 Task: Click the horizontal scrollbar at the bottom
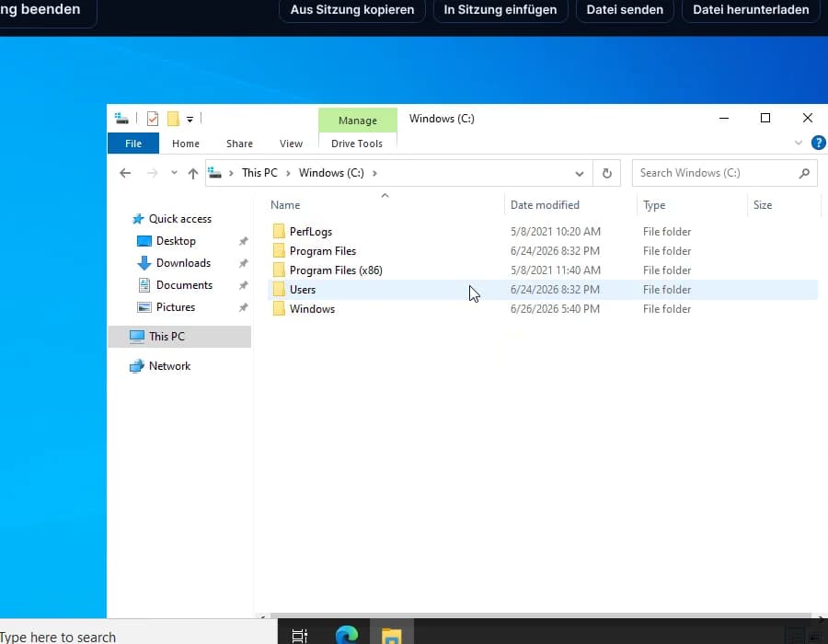click(540, 615)
